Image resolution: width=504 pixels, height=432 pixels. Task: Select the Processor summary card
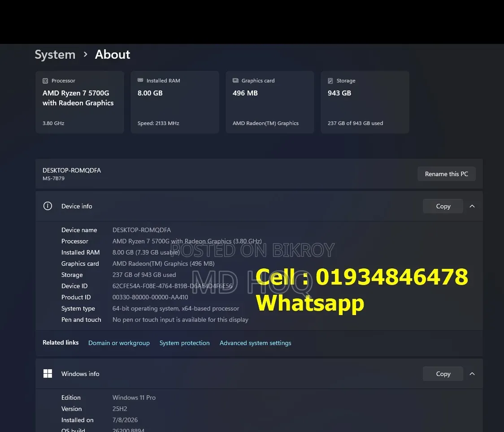coord(80,102)
